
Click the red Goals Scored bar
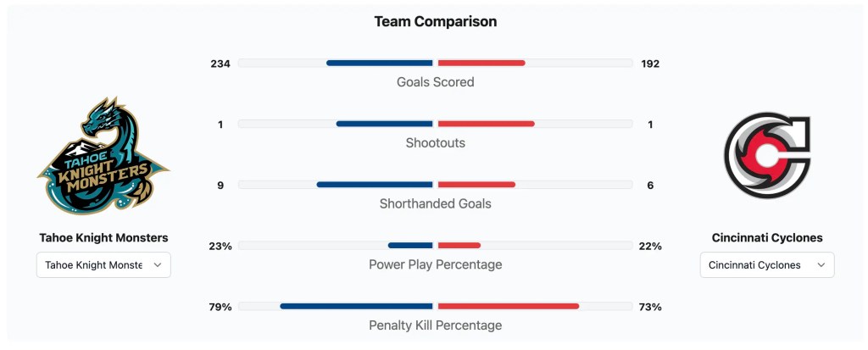point(481,63)
